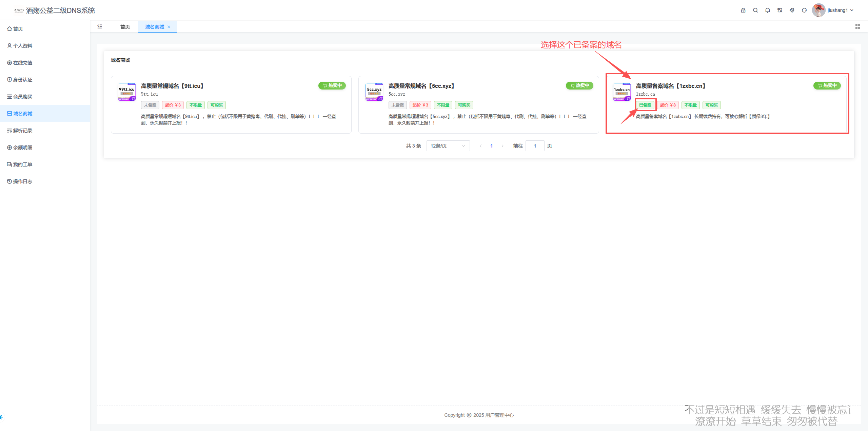Switch to the 首页 tab
The height and width of the screenshot is (431, 868).
coord(124,26)
